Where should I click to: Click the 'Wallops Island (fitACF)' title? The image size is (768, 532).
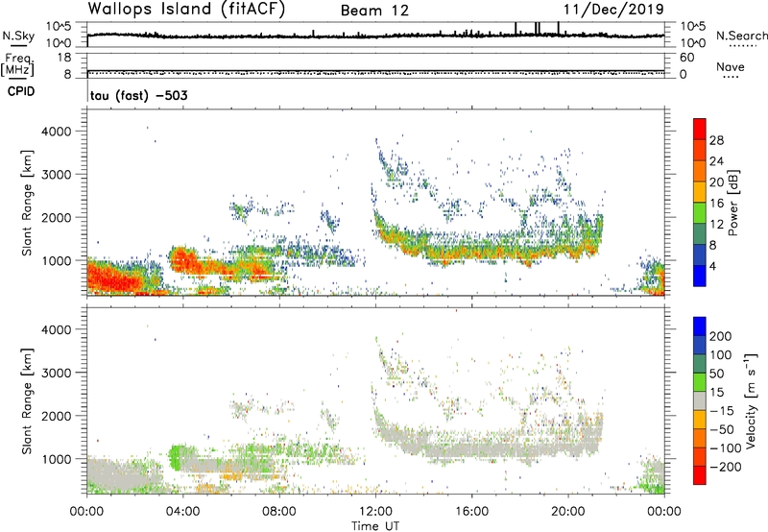[x=186, y=9]
